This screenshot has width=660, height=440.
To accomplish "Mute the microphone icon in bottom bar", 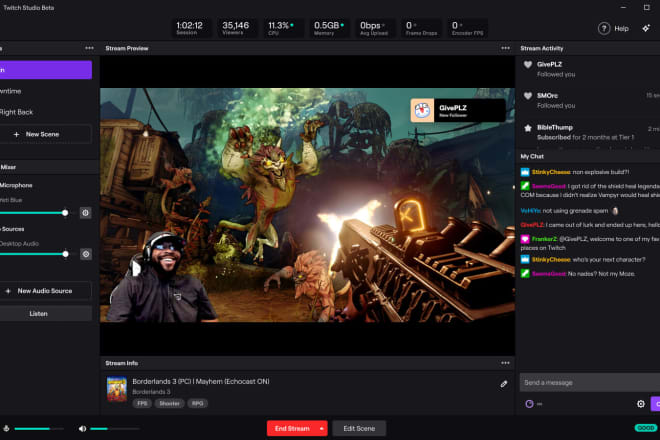I will (x=6, y=429).
